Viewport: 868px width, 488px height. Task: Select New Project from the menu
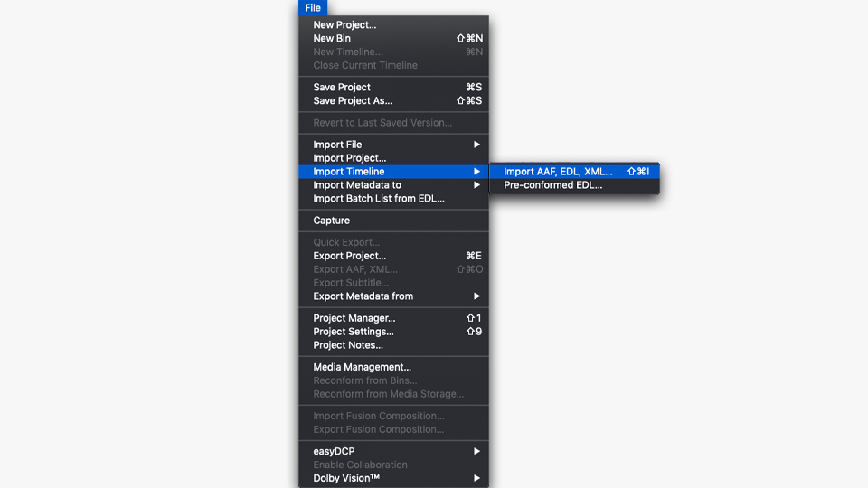[344, 25]
